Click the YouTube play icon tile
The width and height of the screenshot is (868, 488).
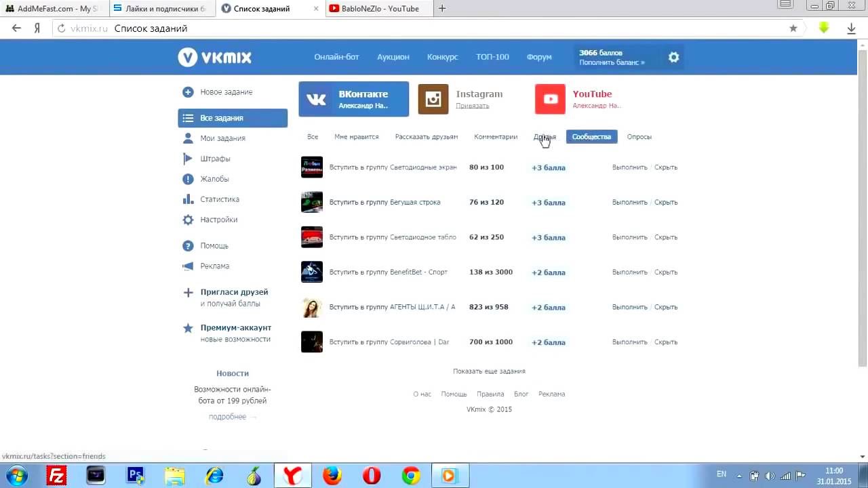(550, 99)
